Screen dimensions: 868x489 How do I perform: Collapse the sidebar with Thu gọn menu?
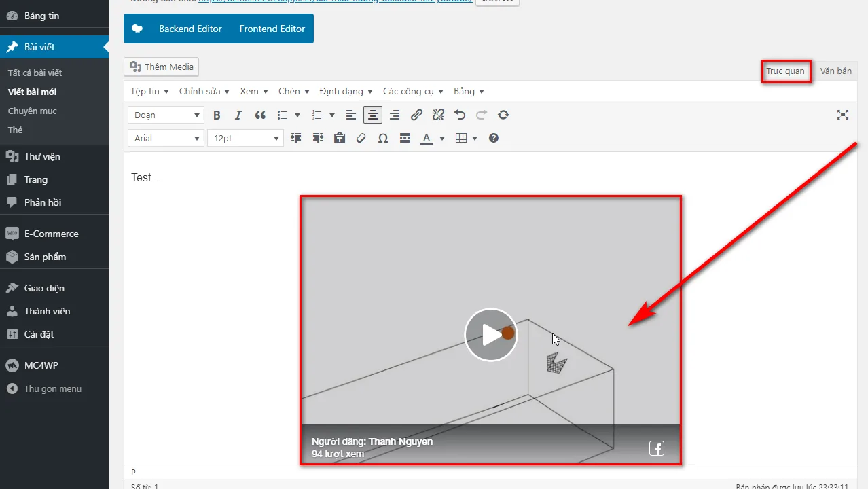(54, 388)
